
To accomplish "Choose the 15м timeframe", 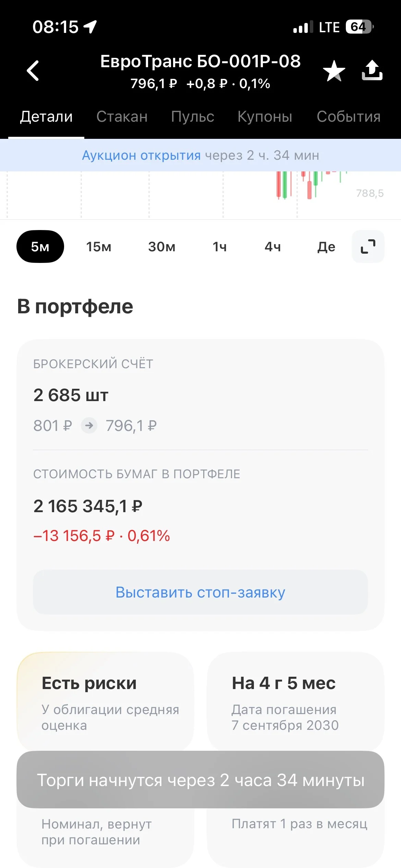I will pos(99,246).
